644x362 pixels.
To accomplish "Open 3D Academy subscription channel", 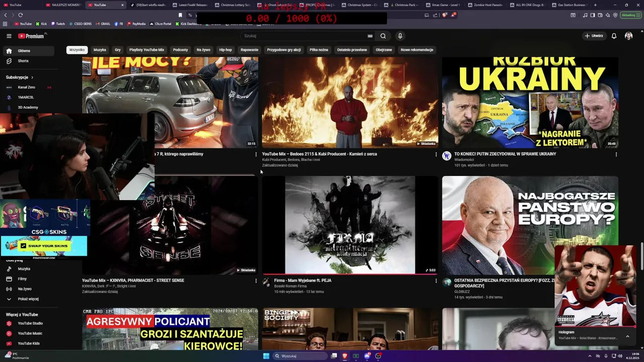I will pos(27,108).
